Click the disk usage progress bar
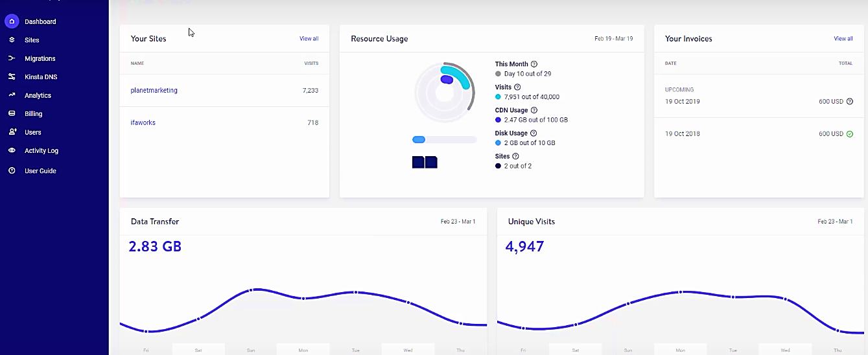This screenshot has width=868, height=355. click(445, 139)
